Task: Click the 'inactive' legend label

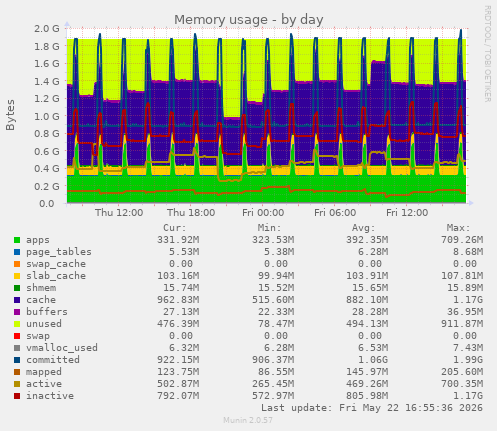Action: 50,396
